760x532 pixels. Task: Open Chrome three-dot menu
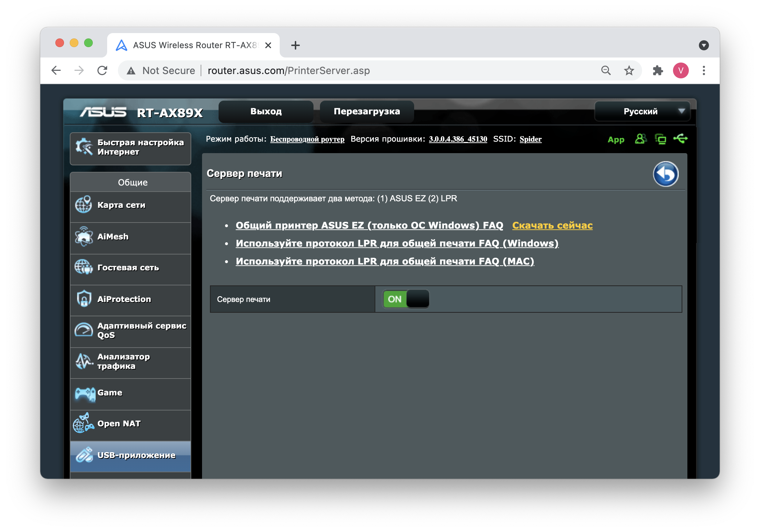pyautogui.click(x=704, y=70)
